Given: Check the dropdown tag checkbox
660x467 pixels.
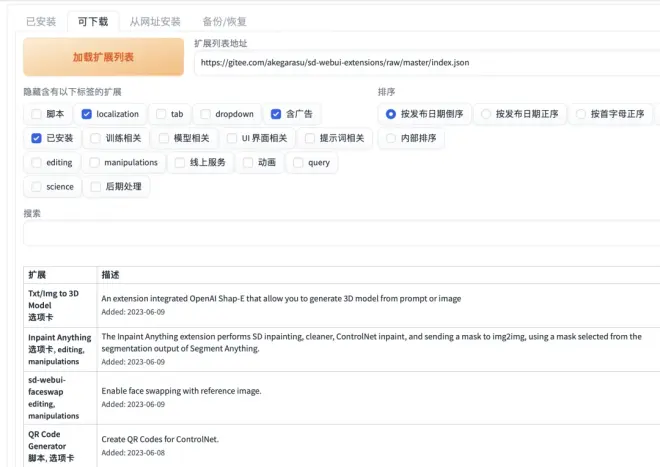Looking at the screenshot, I should point(205,114).
